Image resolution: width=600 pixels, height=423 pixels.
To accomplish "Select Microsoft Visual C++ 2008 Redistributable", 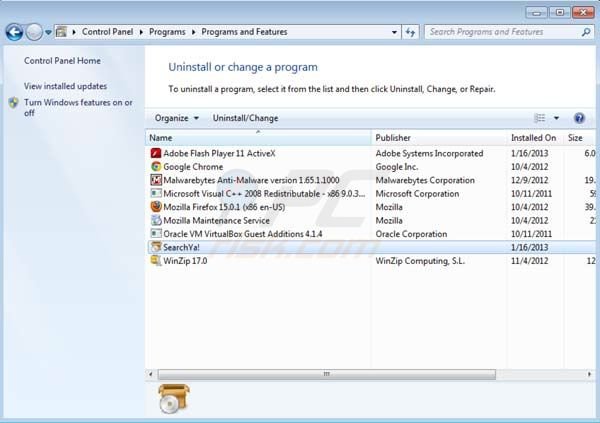I will (372, 194).
